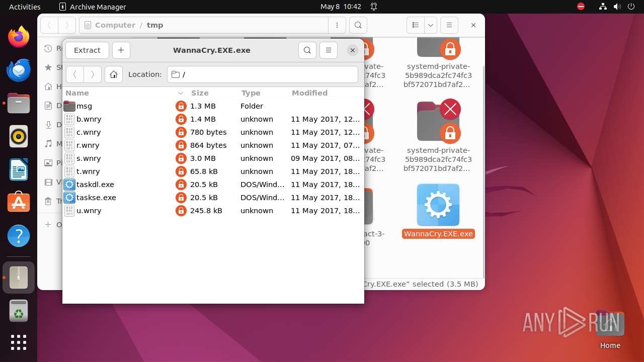Click the Extract button
Image resolution: width=644 pixels, height=362 pixels.
tap(87, 50)
